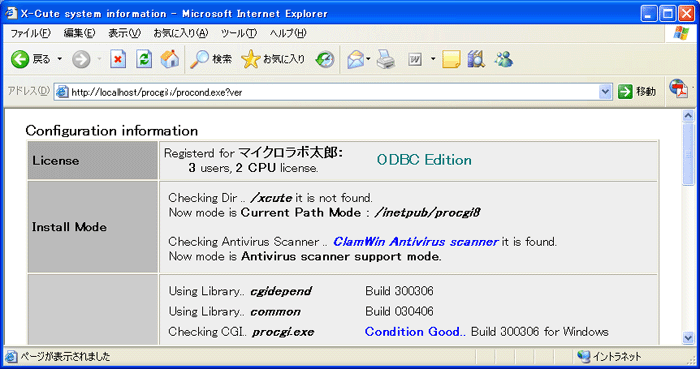Open the お気に入り favorites star button
The image size is (700, 369).
(x=273, y=59)
